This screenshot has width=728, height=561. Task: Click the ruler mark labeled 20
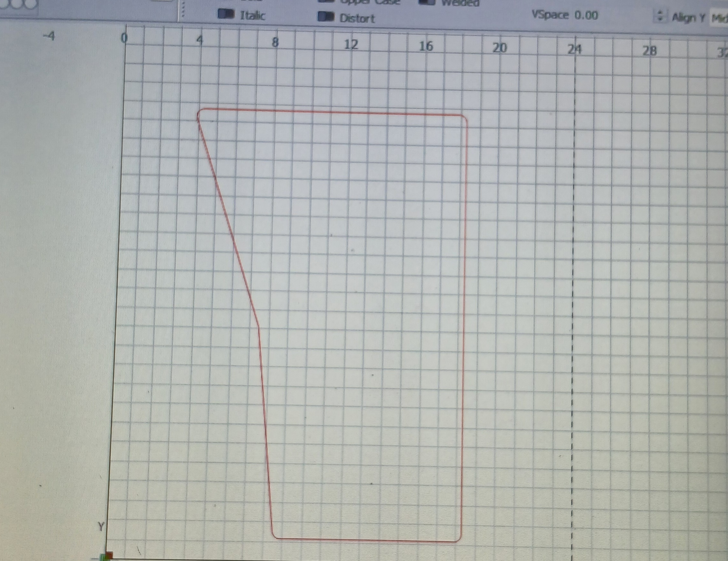click(499, 48)
